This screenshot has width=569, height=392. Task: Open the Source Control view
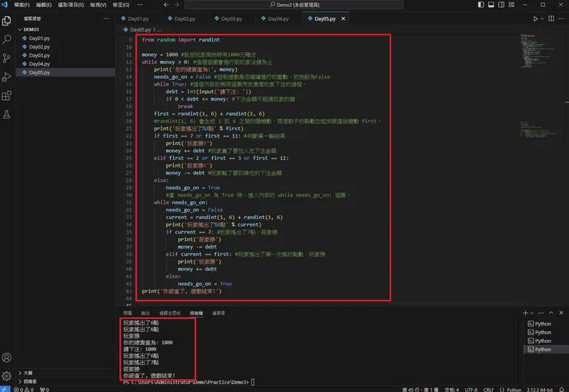[x=8, y=58]
